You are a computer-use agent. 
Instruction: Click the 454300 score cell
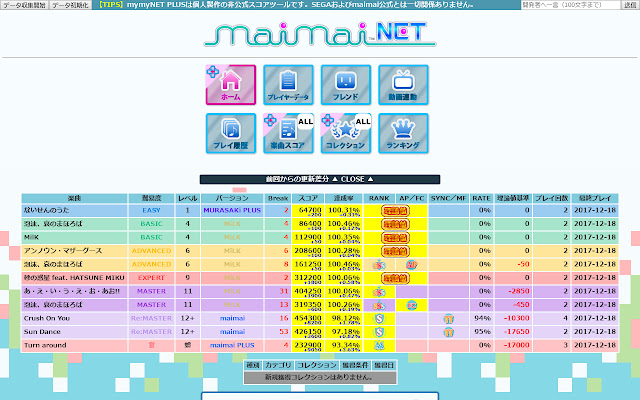tap(308, 318)
